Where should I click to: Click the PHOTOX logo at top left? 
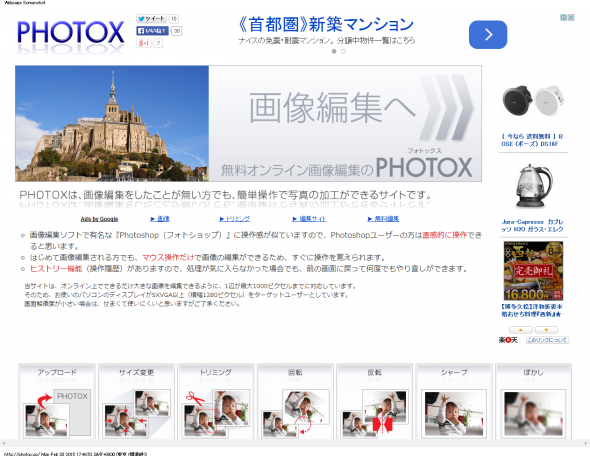(71, 33)
